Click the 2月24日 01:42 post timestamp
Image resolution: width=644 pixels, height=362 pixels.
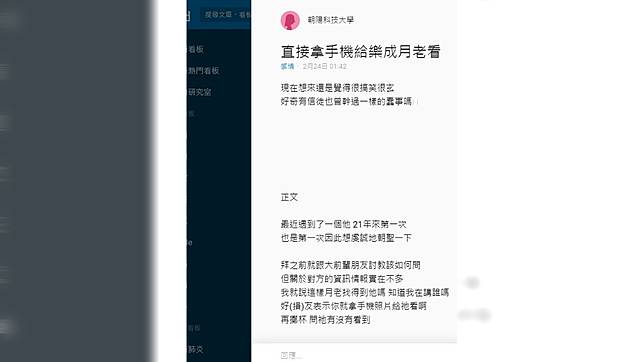pyautogui.click(x=324, y=66)
